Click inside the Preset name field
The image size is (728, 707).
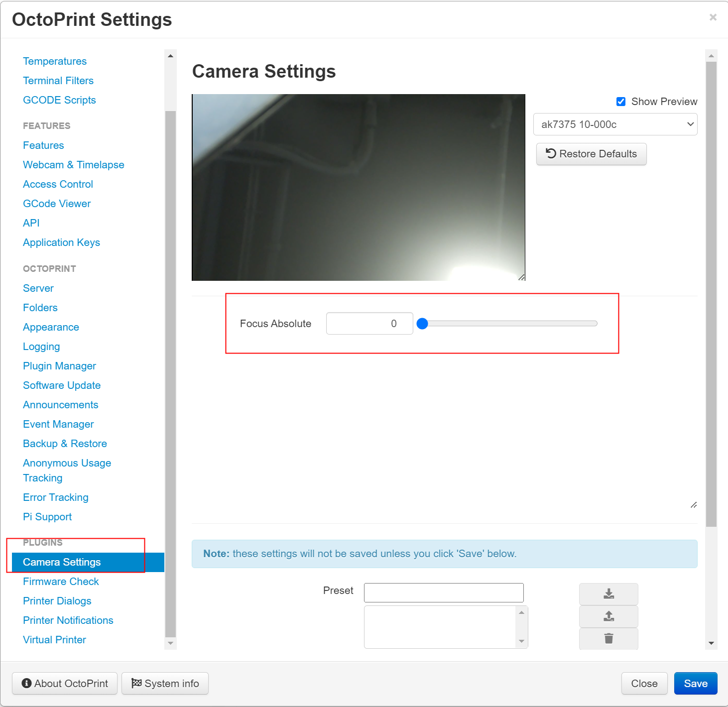444,592
